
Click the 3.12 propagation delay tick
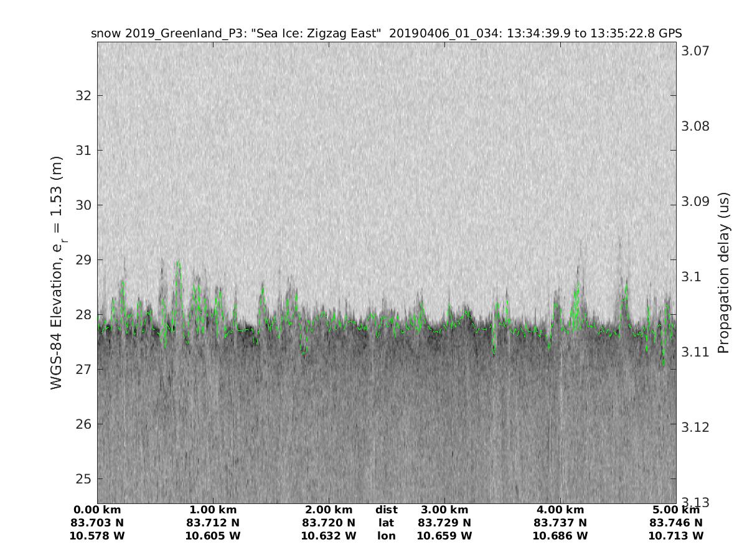click(x=697, y=427)
